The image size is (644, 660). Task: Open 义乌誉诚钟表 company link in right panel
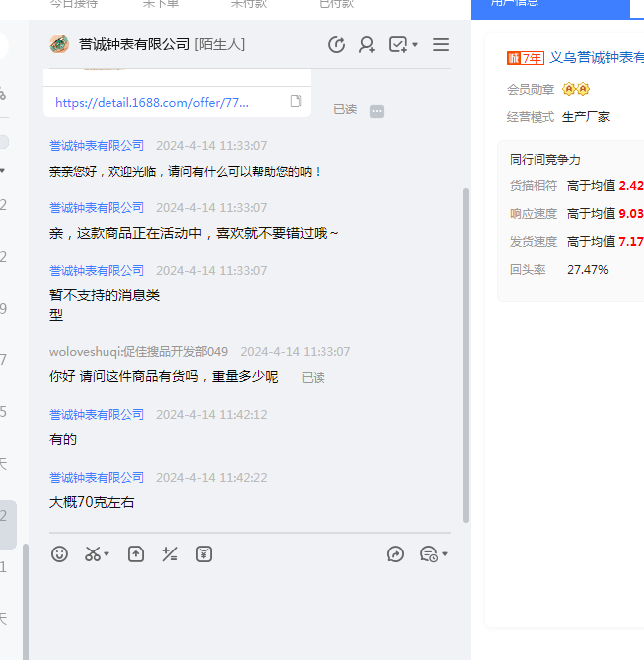pyautogui.click(x=596, y=57)
